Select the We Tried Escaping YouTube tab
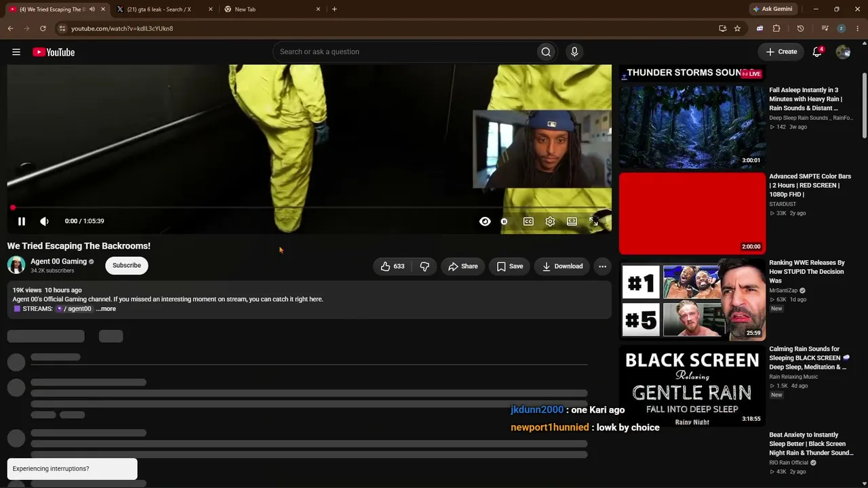This screenshot has width=868, height=488. click(x=52, y=9)
